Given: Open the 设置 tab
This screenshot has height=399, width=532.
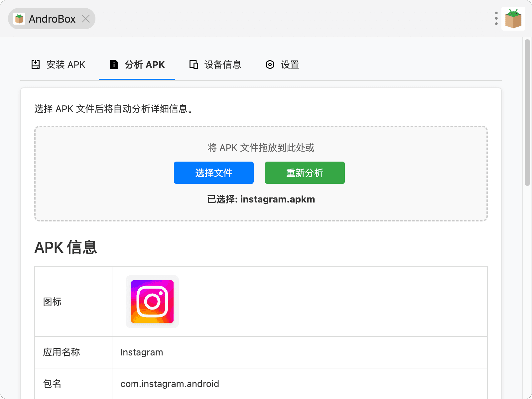Looking at the screenshot, I should (x=282, y=65).
